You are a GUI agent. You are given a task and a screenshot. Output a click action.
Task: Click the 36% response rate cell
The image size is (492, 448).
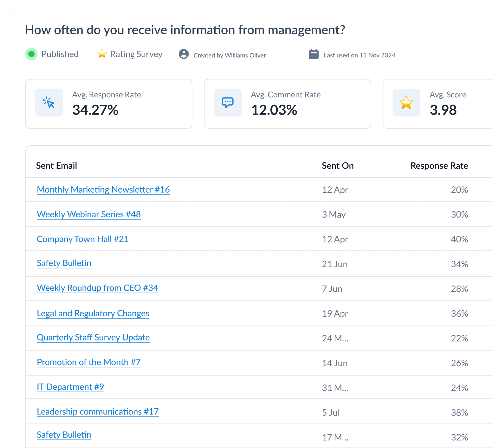coord(459,313)
